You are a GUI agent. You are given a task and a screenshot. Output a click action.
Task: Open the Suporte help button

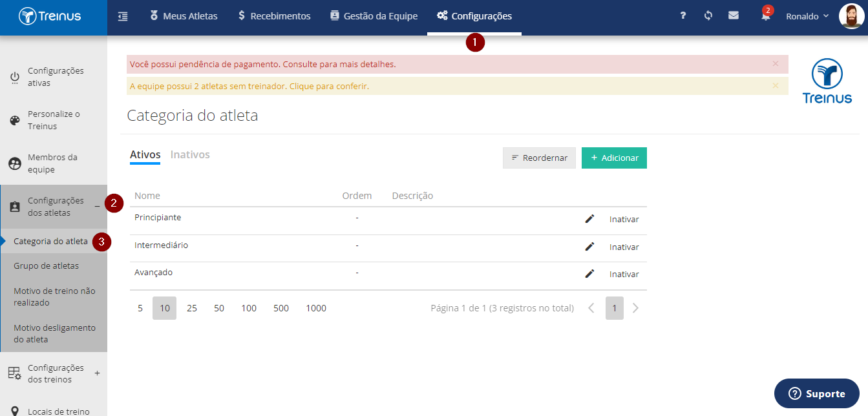point(817,393)
